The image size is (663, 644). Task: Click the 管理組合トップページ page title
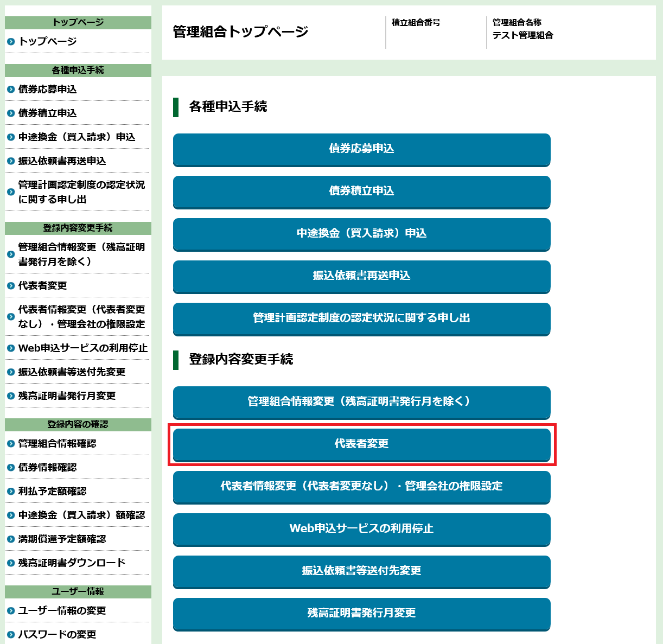(x=240, y=31)
